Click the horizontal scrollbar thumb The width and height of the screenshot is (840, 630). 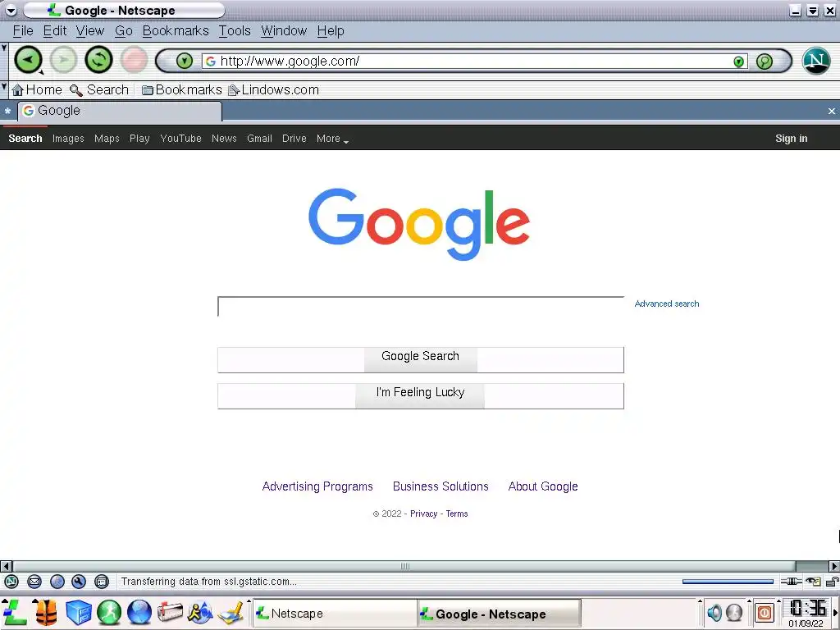point(404,566)
